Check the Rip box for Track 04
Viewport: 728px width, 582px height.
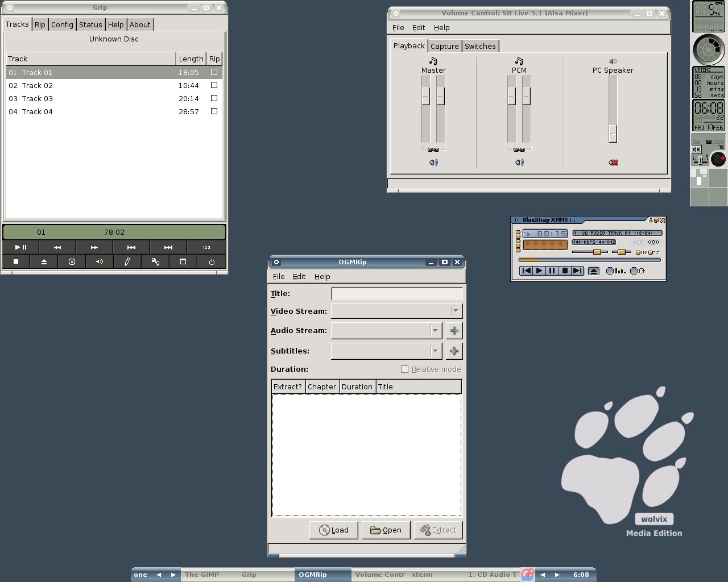click(214, 111)
